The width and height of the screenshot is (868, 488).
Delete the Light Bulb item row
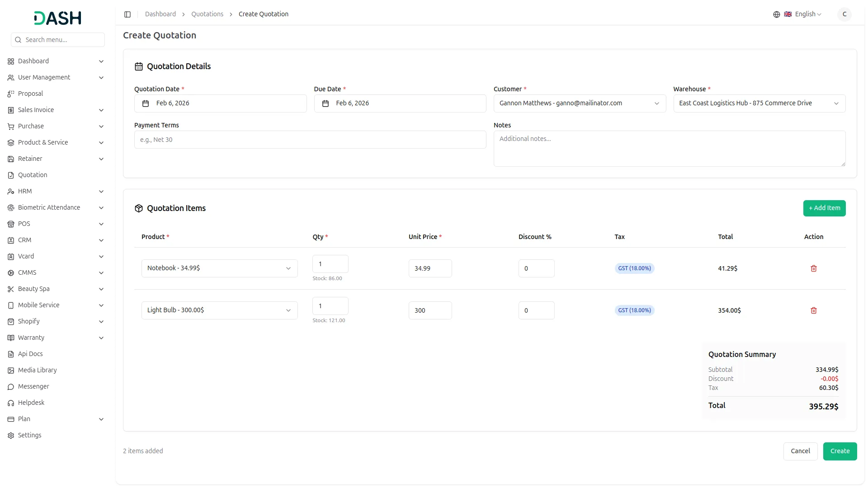(813, 310)
